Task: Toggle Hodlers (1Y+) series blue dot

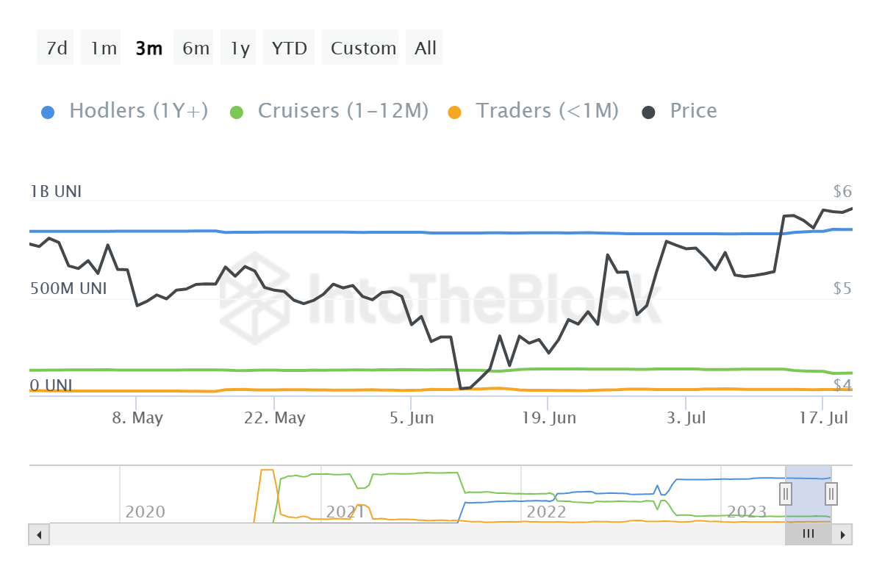Action: coord(46,112)
